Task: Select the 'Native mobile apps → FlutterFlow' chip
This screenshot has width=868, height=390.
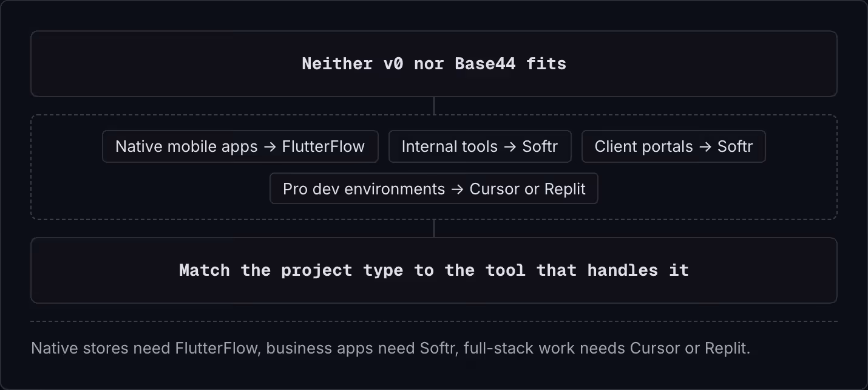Action: [x=240, y=146]
